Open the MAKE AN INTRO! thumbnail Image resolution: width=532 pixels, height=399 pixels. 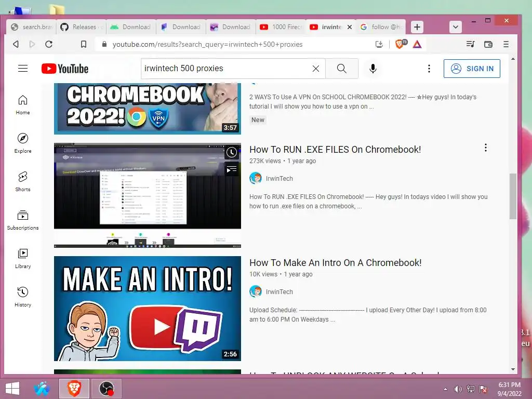(x=148, y=309)
